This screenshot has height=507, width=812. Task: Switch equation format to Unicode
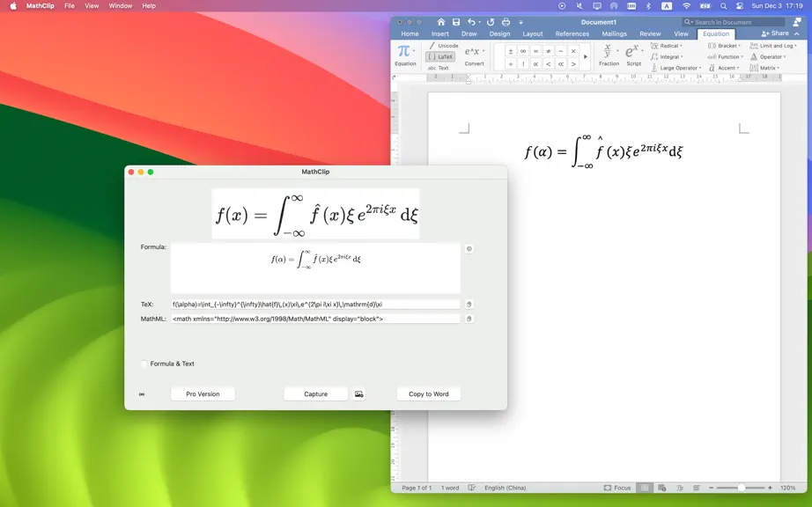pyautogui.click(x=444, y=46)
